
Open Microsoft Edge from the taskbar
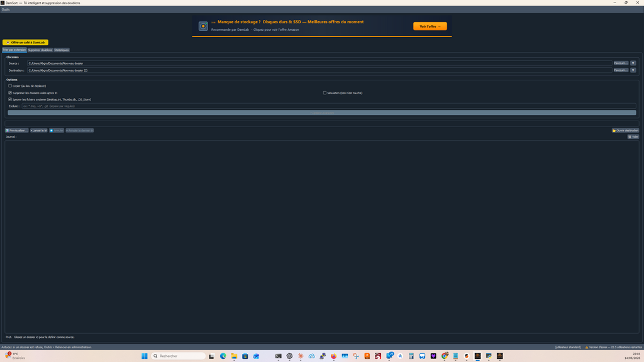(x=223, y=356)
